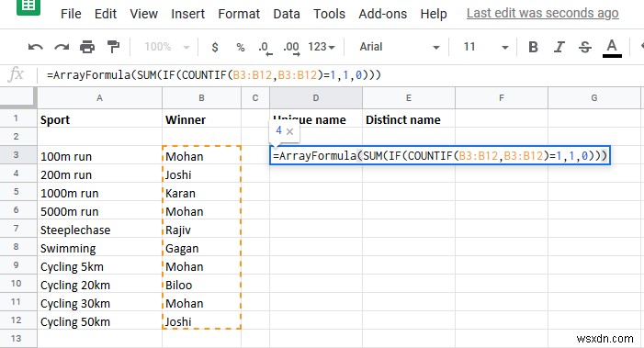Select column E header
The image size is (644, 348).
(x=409, y=98)
